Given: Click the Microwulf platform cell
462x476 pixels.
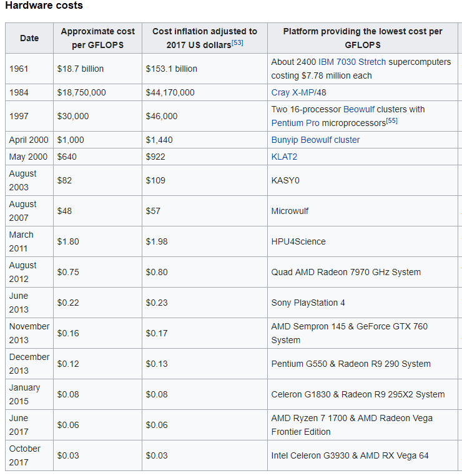Looking at the screenshot, I should click(x=362, y=211).
